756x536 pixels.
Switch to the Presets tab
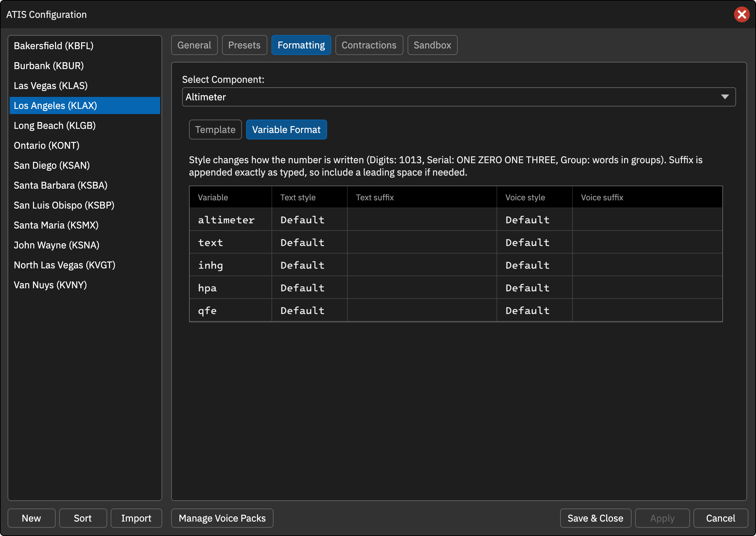pyautogui.click(x=244, y=45)
